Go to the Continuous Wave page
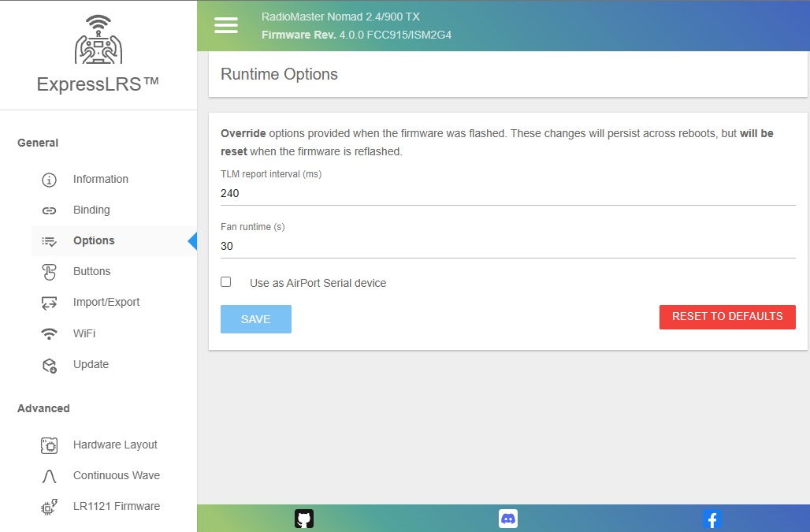The height and width of the screenshot is (532, 810). pyautogui.click(x=116, y=476)
